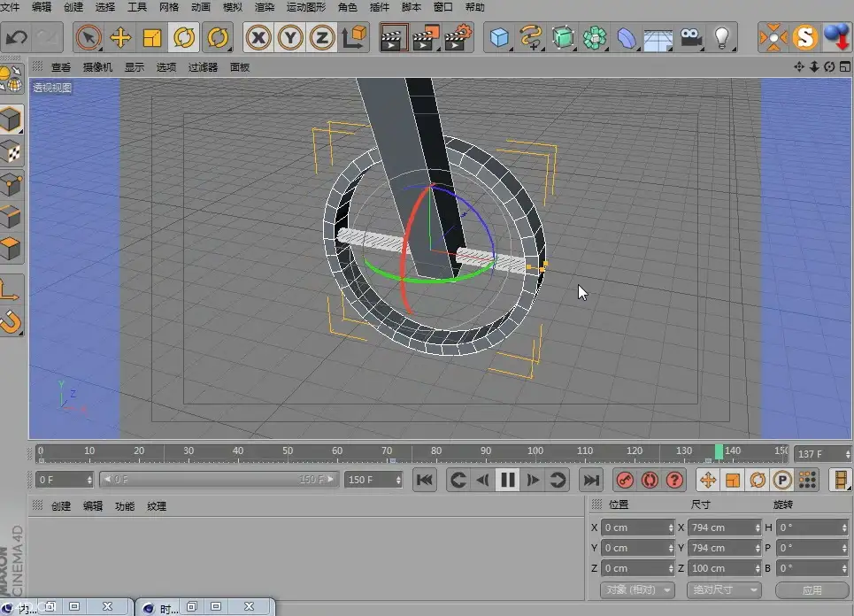Select the Scale tool in top toolbar
Image resolution: width=854 pixels, height=616 pixels.
(152, 37)
